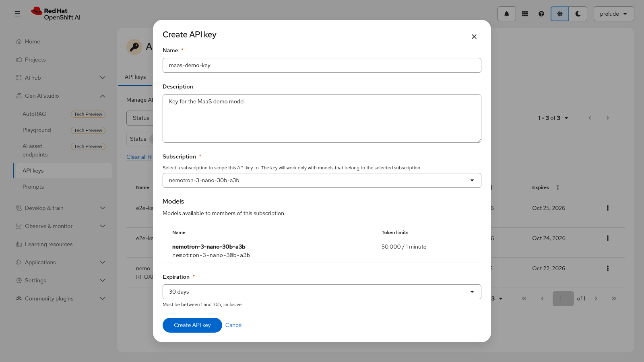Open the notifications bell
This screenshot has height=362, width=644.
click(507, 14)
